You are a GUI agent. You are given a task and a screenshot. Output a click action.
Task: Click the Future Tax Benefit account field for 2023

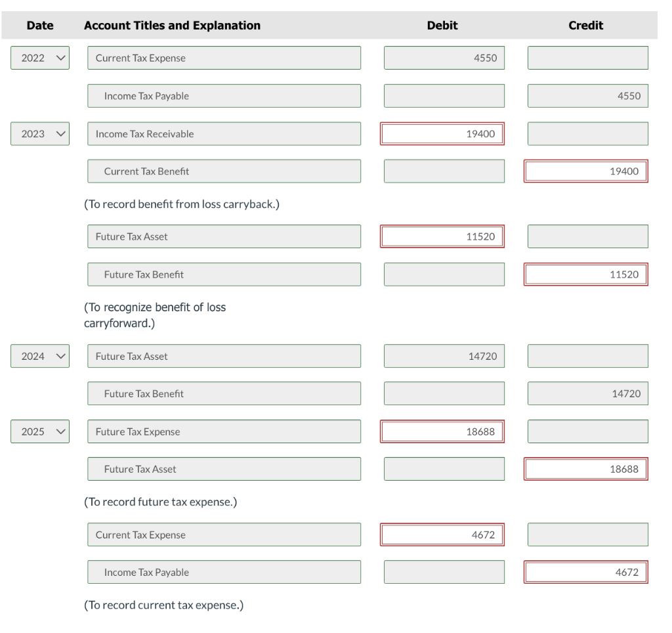tap(224, 274)
